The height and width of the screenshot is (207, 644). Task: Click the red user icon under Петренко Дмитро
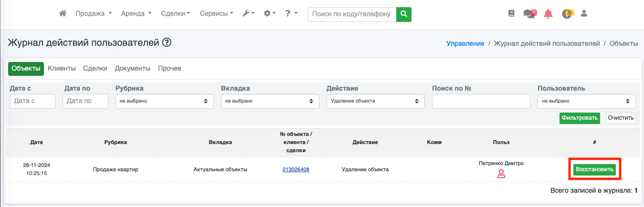coord(501,174)
